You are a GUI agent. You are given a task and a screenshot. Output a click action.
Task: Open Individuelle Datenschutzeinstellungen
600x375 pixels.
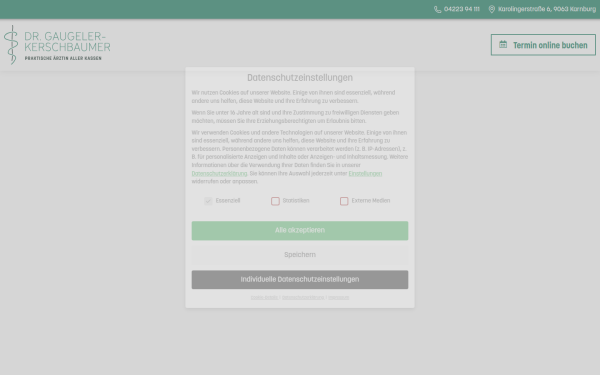300,279
